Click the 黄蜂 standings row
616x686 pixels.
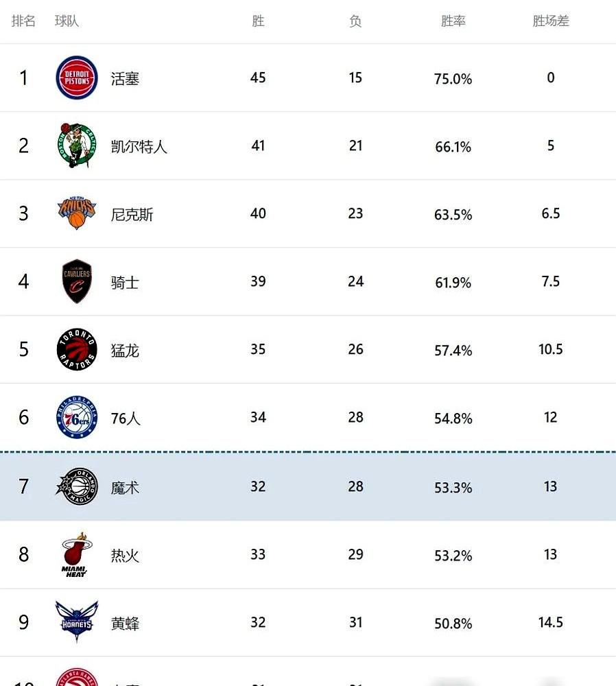(308, 622)
